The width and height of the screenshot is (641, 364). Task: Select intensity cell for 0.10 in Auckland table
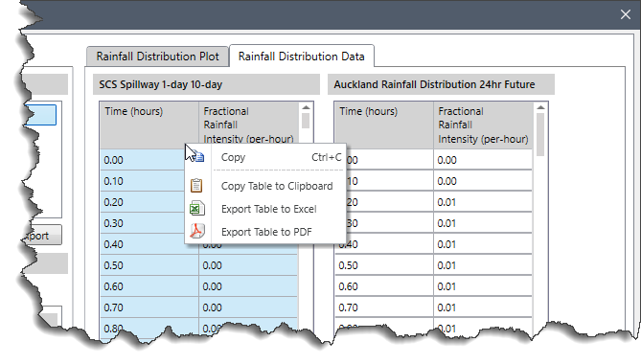483,181
